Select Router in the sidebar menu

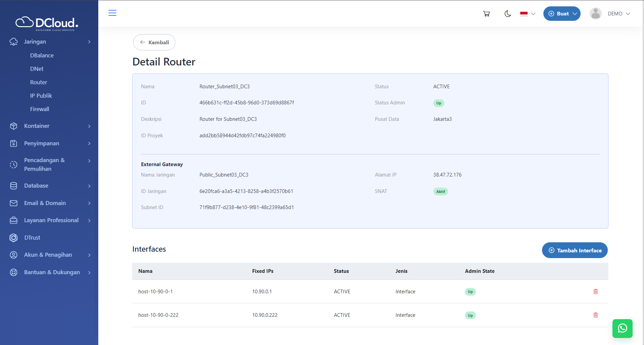(39, 82)
